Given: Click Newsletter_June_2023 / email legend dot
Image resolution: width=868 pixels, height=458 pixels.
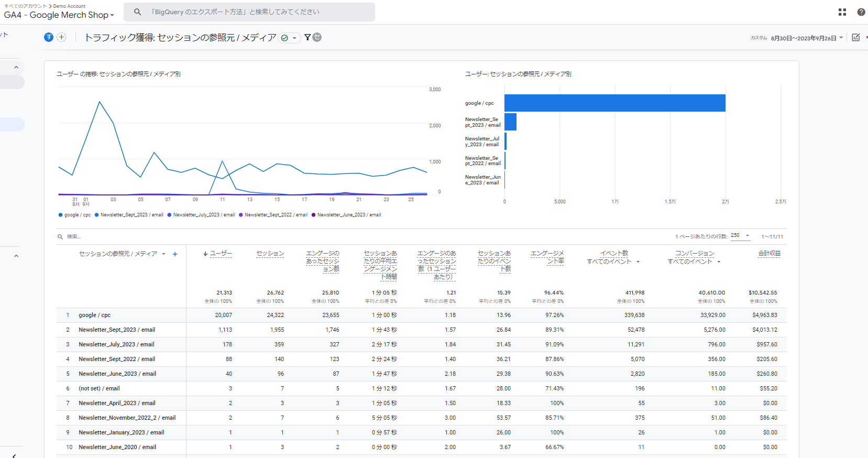Looking at the screenshot, I should [x=314, y=215].
